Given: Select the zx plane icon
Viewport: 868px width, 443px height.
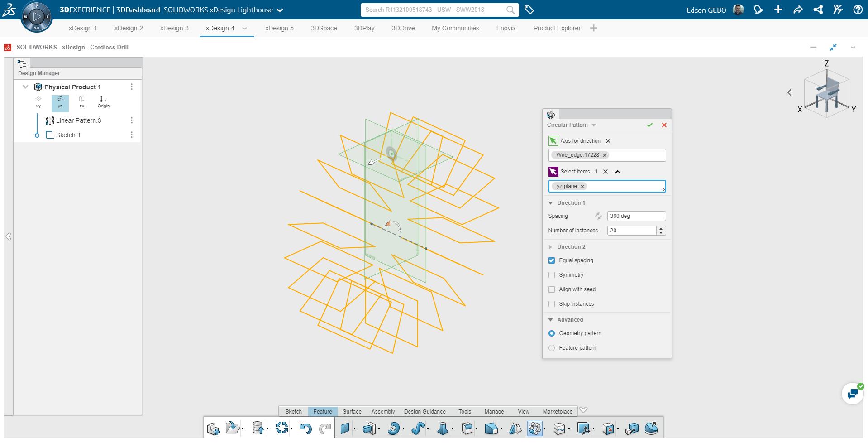Looking at the screenshot, I should tap(82, 102).
